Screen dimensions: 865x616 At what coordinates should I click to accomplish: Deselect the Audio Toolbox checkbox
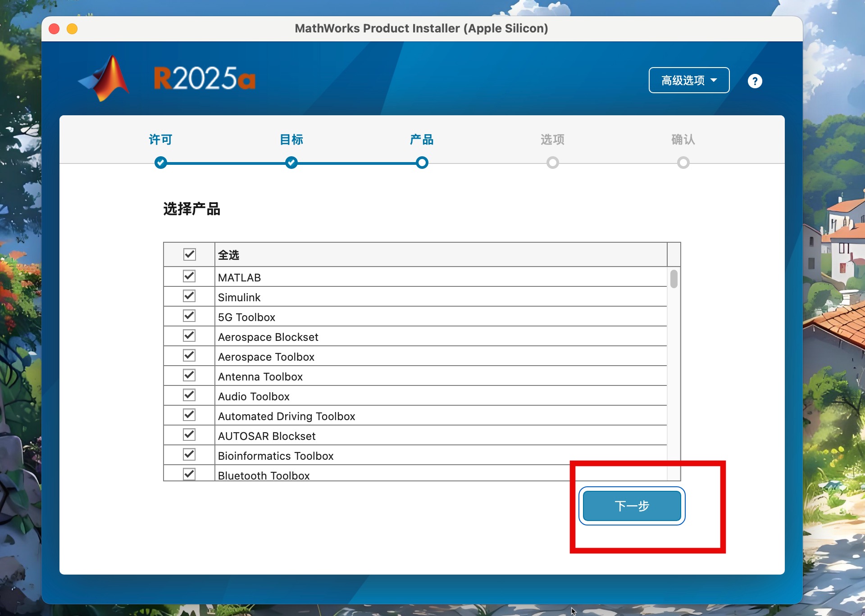(x=190, y=395)
